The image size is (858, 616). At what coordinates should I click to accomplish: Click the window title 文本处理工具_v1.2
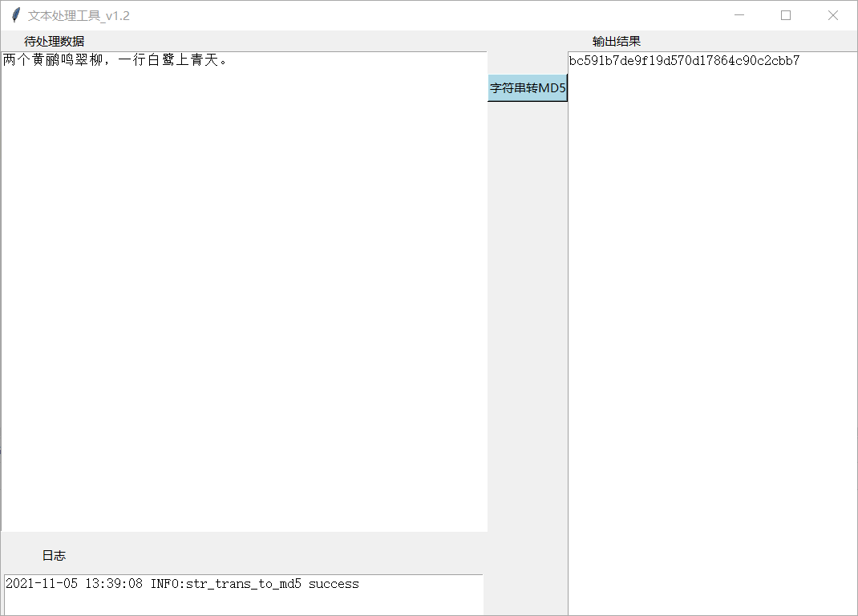click(x=79, y=14)
